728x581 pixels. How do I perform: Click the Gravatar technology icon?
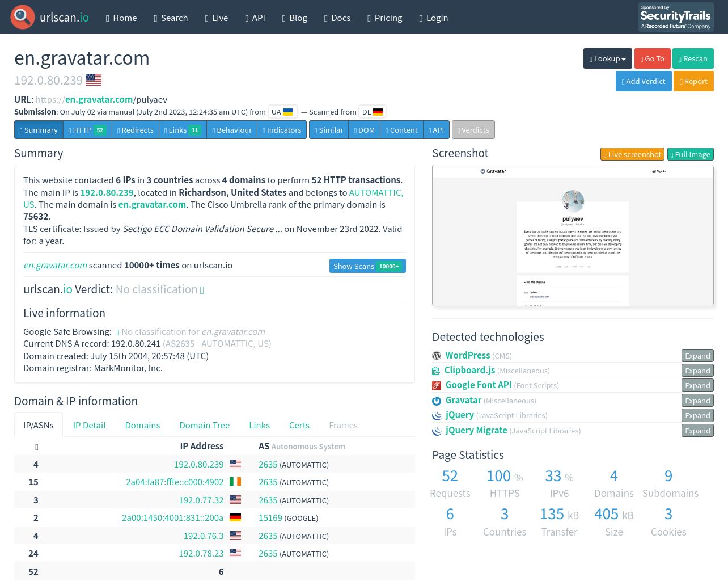click(437, 401)
